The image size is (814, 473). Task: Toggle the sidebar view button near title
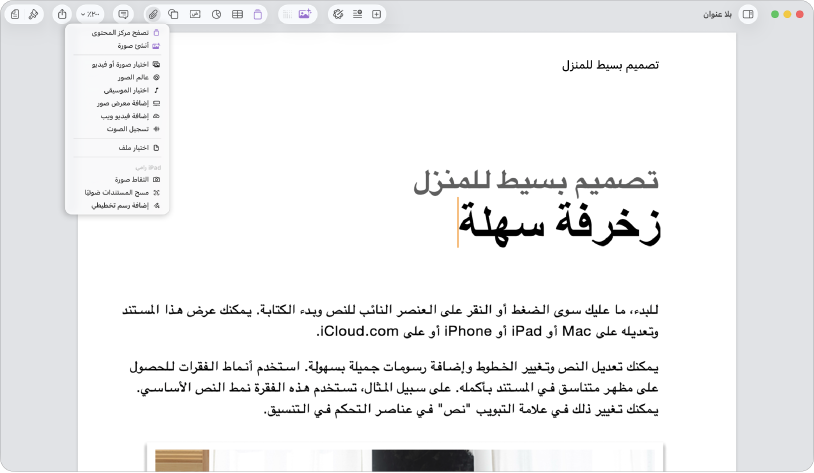[748, 15]
